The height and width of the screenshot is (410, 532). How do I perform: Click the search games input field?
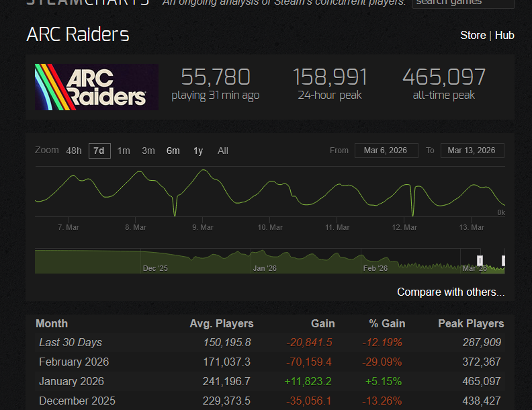pyautogui.click(x=463, y=3)
